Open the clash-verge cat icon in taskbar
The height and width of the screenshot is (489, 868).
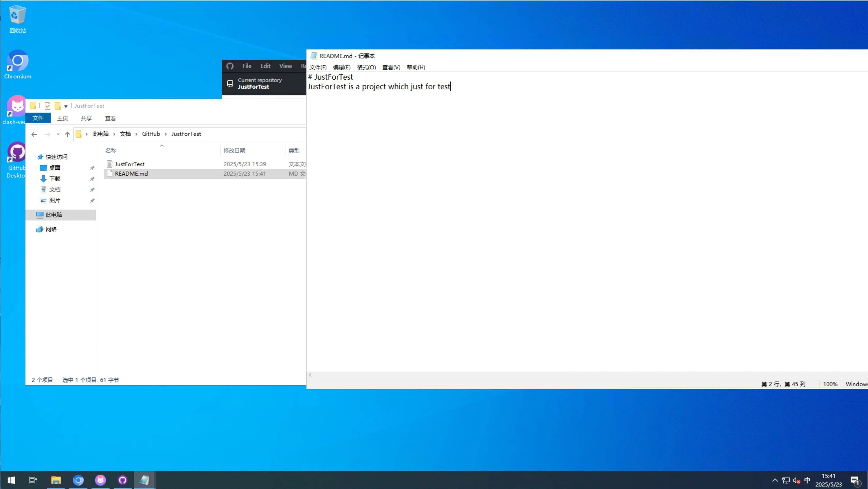point(100,480)
